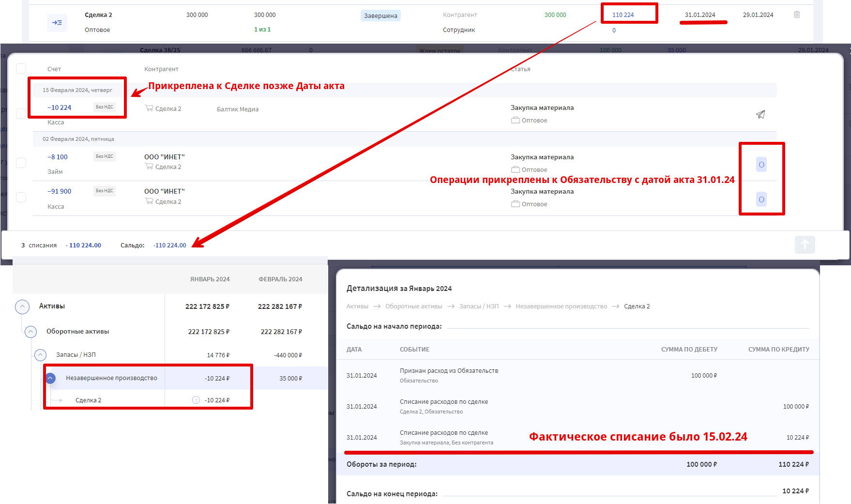Collapse the Оборотные активы node
This screenshot has height=504, width=851.
click(x=30, y=332)
